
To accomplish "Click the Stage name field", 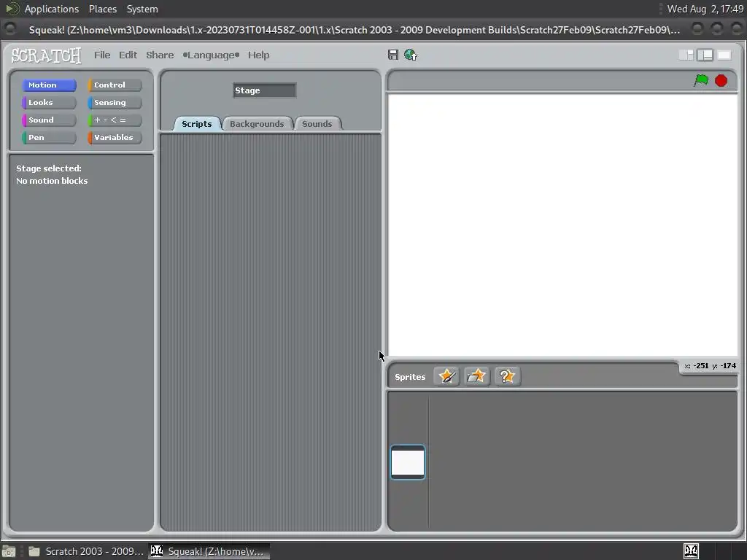I will [x=264, y=90].
